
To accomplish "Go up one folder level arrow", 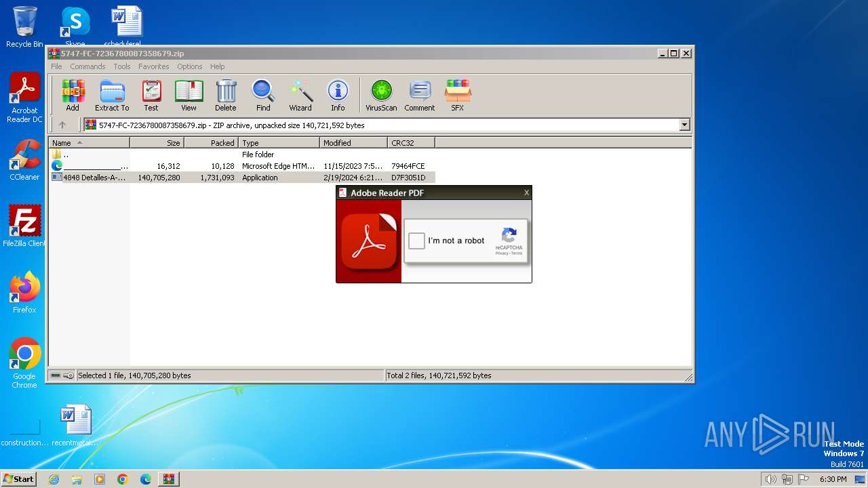I will pos(62,125).
